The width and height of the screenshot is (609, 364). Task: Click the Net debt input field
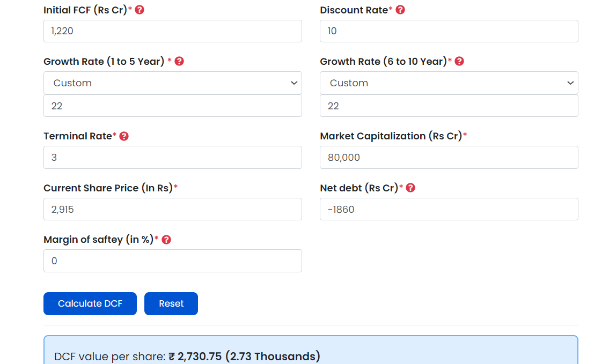449,209
